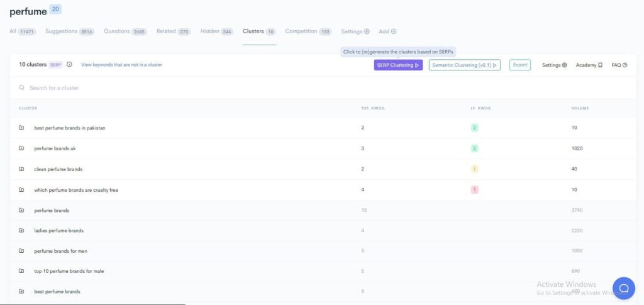
Task: View keywords that are not in a cluster
Action: coord(121,65)
